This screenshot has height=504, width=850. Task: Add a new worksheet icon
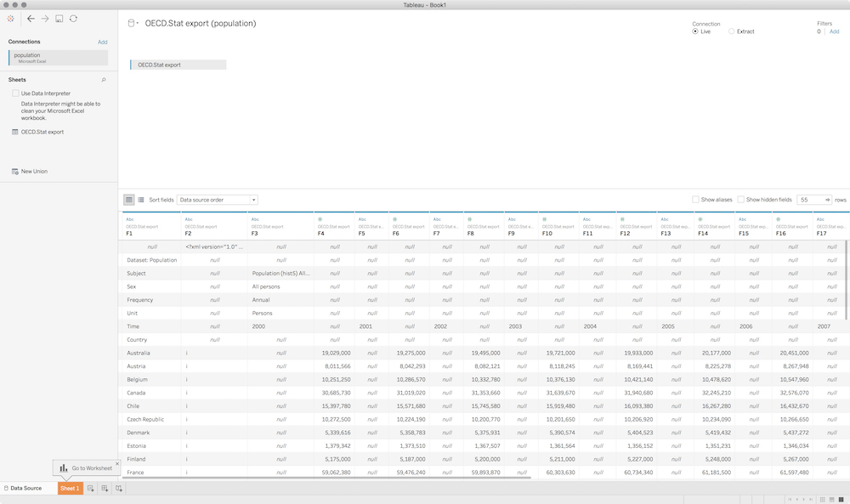(x=91, y=489)
